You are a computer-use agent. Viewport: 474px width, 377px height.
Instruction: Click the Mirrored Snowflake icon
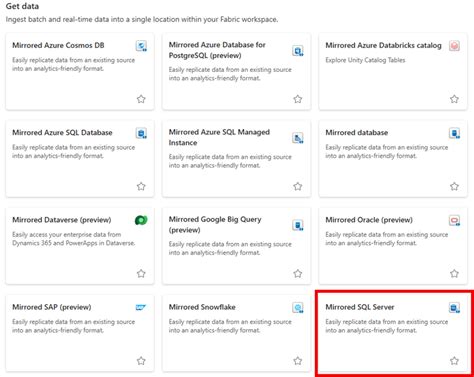click(x=298, y=307)
